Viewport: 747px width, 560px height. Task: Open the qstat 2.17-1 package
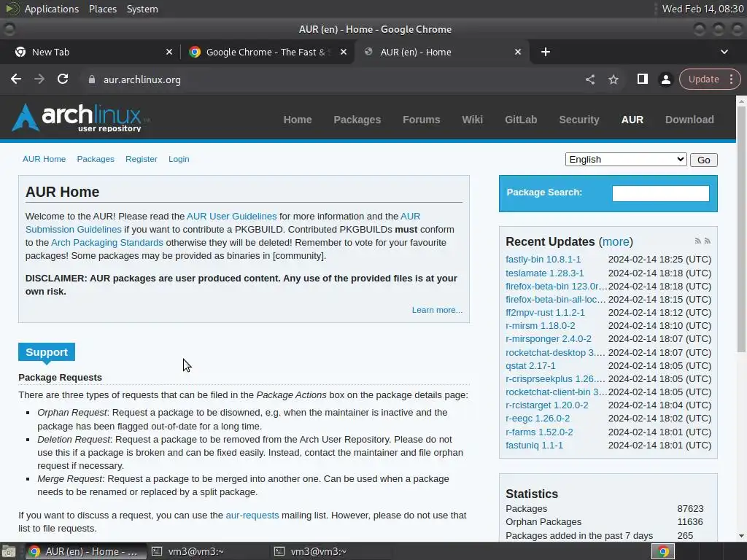point(530,366)
